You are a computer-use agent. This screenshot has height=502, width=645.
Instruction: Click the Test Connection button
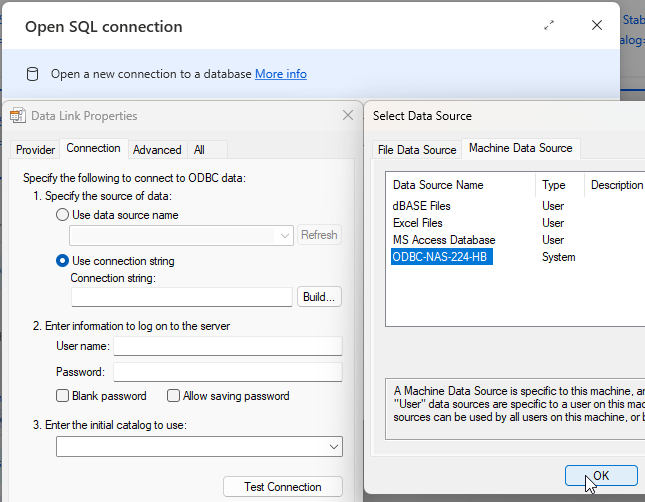(282, 487)
